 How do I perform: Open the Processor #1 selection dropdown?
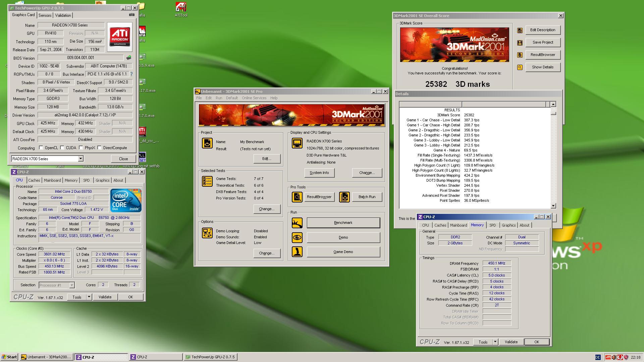[72, 285]
